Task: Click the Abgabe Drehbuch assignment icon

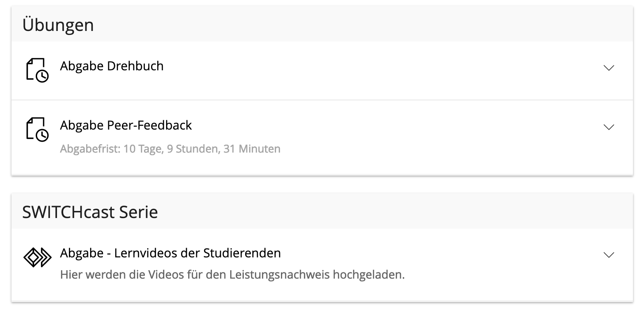Action: coord(37,70)
